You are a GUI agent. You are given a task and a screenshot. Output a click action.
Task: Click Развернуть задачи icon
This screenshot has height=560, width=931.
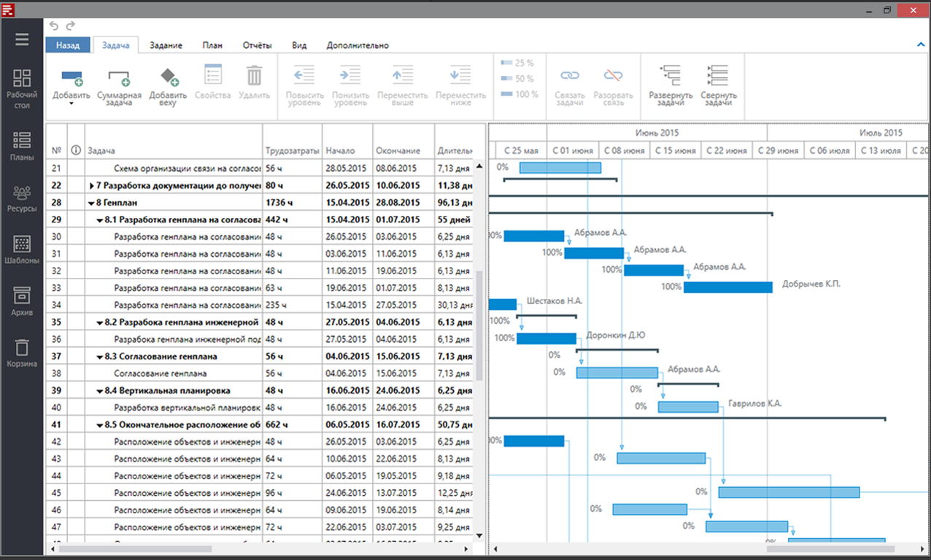coord(670,77)
